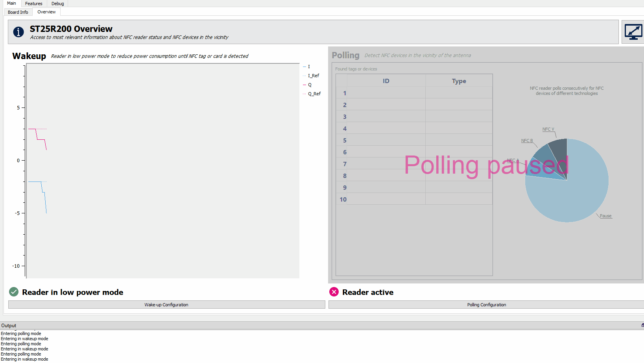Click the NFC B pie chart label
Image resolution: width=644 pixels, height=363 pixels.
(527, 141)
